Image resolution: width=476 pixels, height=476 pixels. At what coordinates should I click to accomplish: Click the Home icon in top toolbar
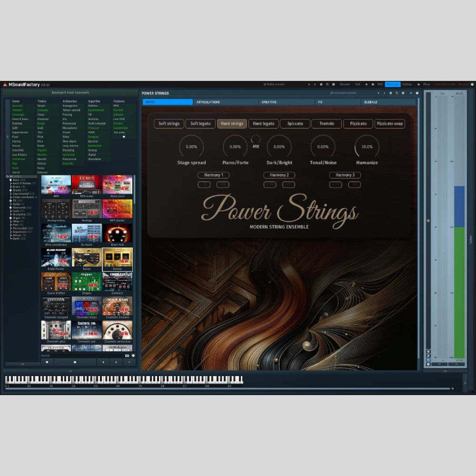[x=418, y=84]
